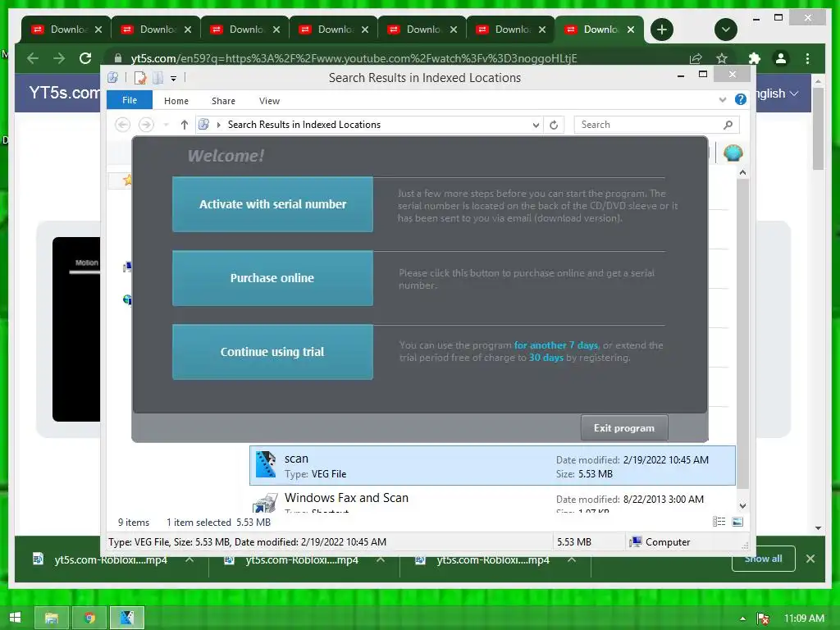Bookmark this page with star icon
This screenshot has height=630, width=840.
point(722,58)
